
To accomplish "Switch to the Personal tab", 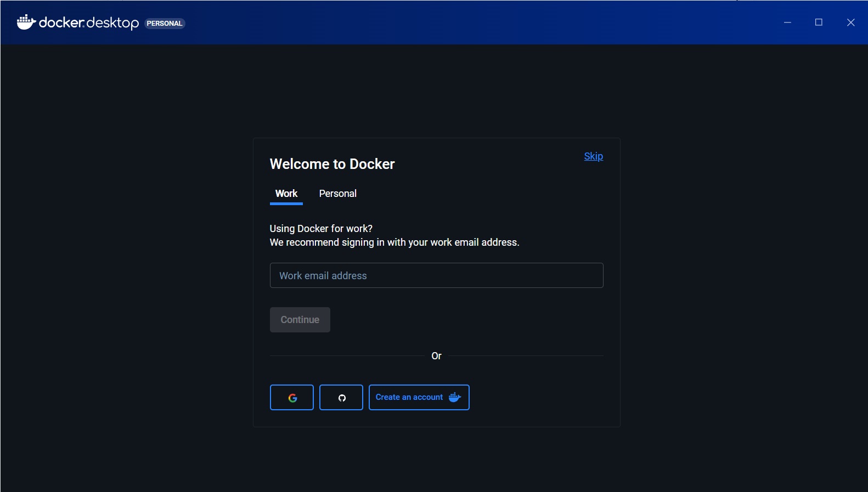I will [x=337, y=194].
